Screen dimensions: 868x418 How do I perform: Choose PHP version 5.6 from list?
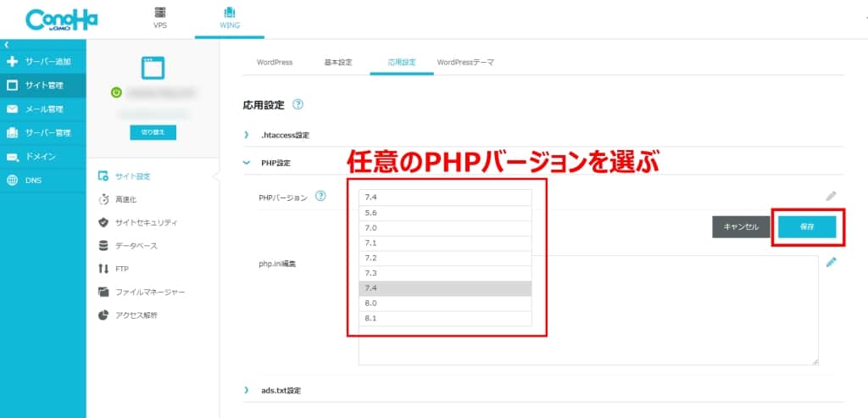[445, 213]
